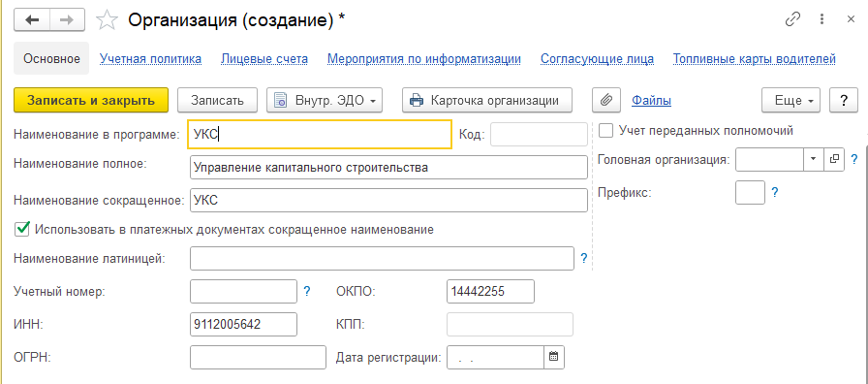Open the Еще dropdown menu
Viewport: 868px width, 384px height.
pyautogui.click(x=791, y=100)
